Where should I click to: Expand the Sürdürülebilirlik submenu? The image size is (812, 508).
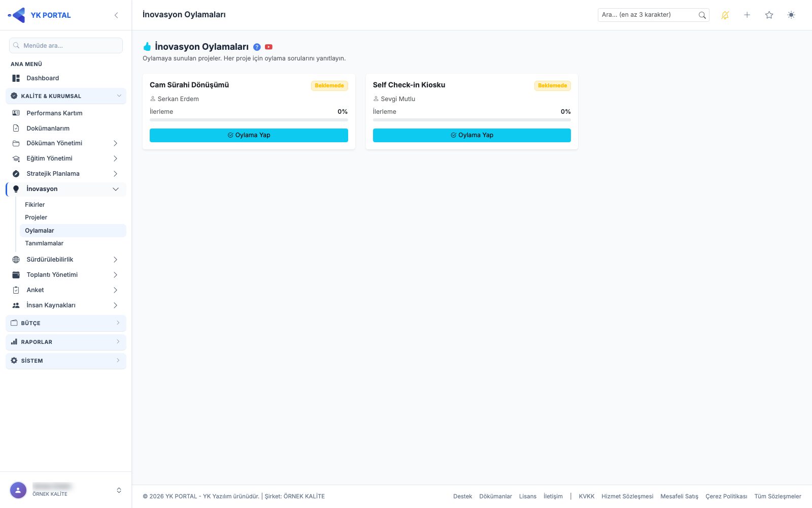click(66, 260)
